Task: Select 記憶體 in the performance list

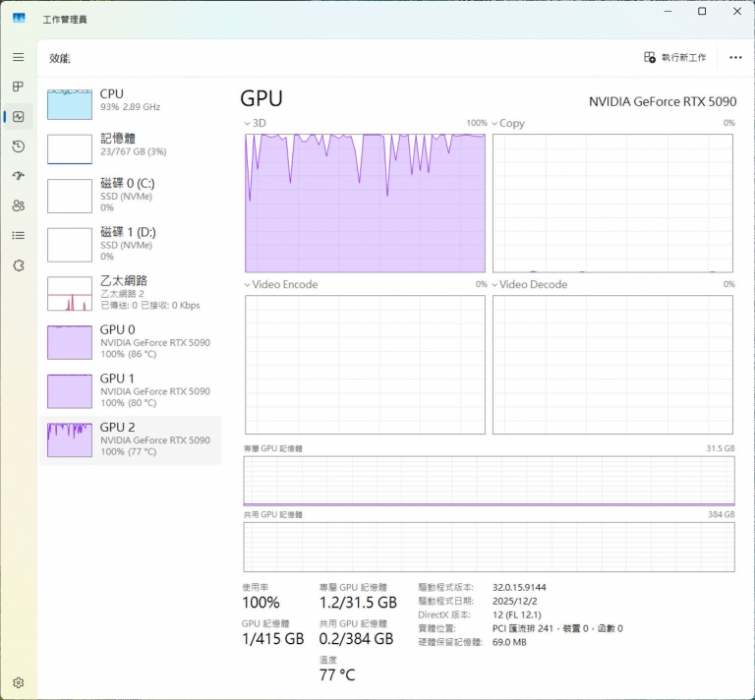Action: click(130, 146)
